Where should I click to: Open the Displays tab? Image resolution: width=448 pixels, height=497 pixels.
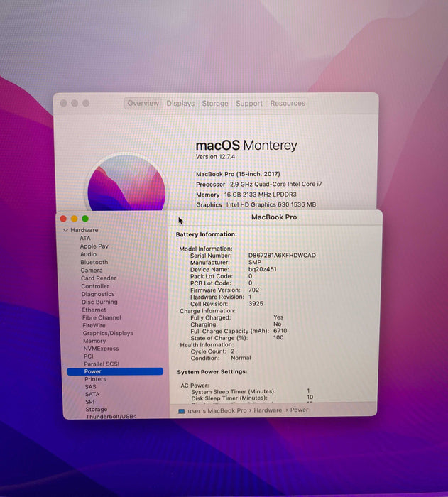180,104
